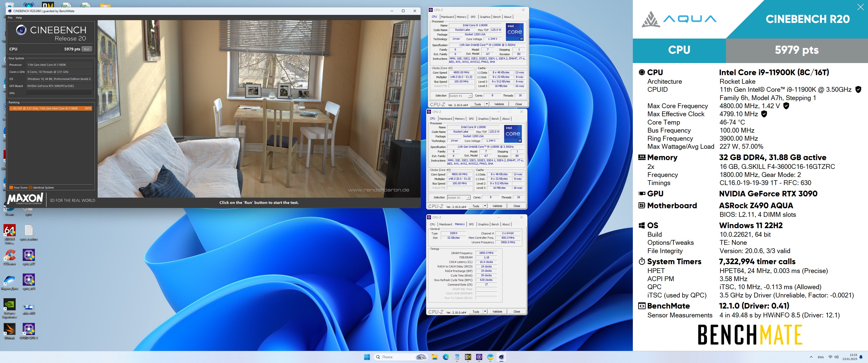Click Cinebench Info input field
Viewport: 868px width, 363px height.
click(59, 93)
